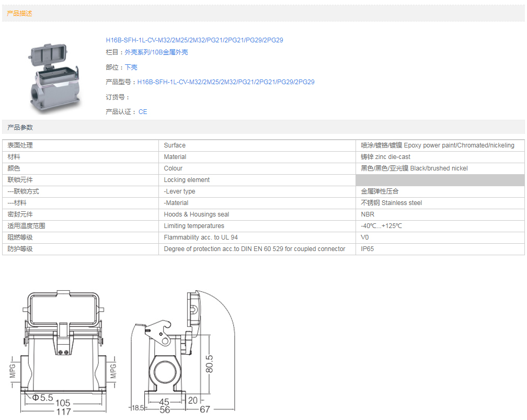Click the V0 flammability rating cell
The height and width of the screenshot is (420, 527).
(x=365, y=237)
